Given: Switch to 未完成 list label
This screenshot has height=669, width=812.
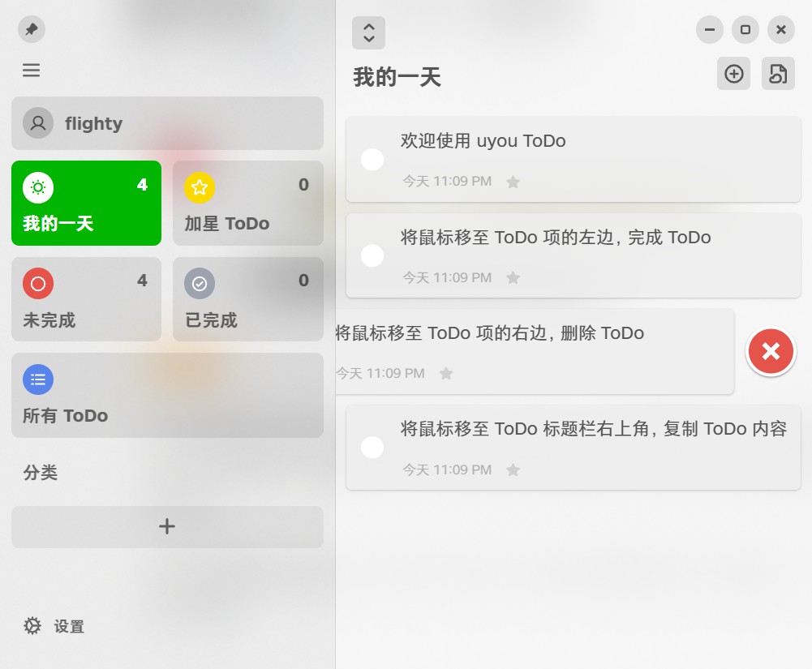Looking at the screenshot, I should pos(49,320).
